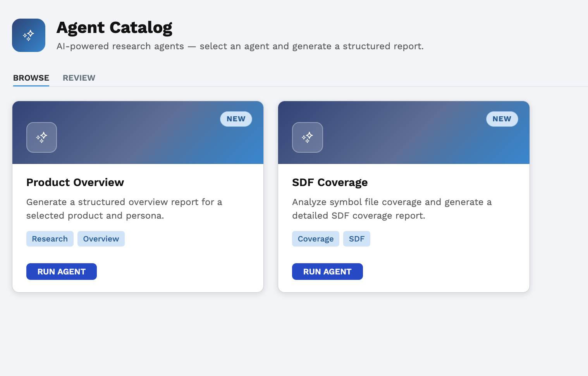
Task: Click the Agent Catalog page heading
Action: pos(114,28)
